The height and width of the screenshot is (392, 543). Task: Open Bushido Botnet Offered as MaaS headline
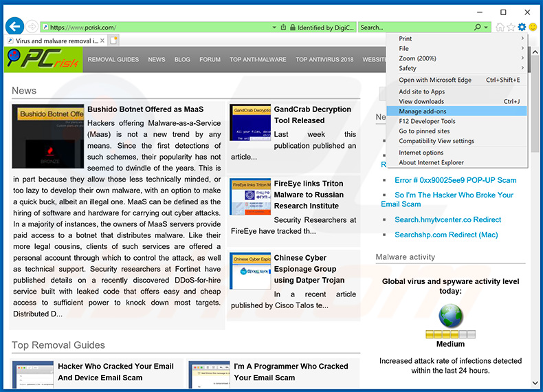[146, 109]
